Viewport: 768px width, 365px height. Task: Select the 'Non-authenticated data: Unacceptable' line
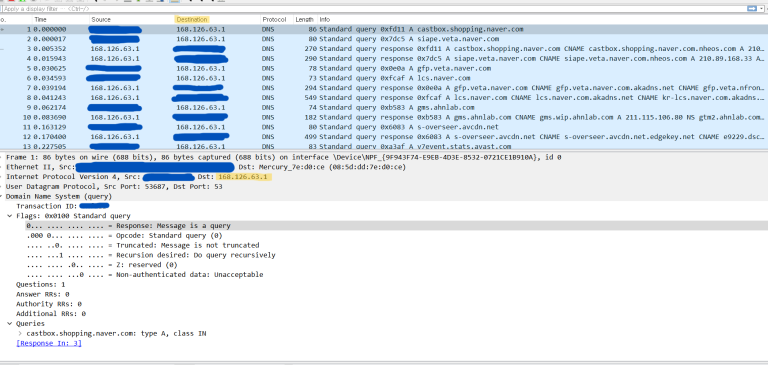pos(144,275)
